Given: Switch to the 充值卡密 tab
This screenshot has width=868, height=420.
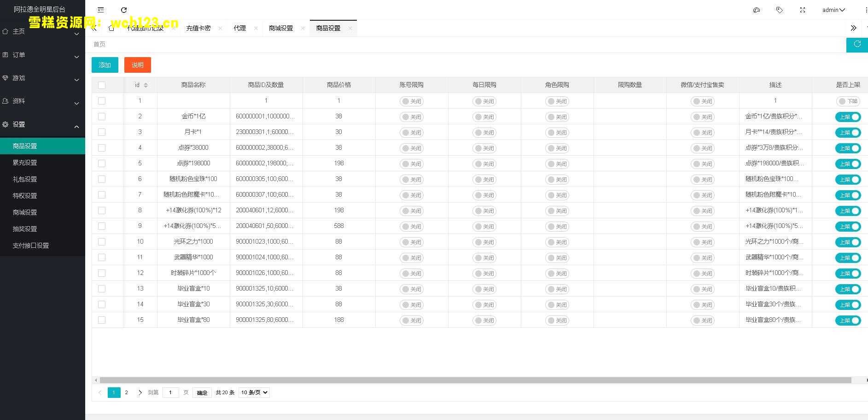Looking at the screenshot, I should pyautogui.click(x=198, y=28).
